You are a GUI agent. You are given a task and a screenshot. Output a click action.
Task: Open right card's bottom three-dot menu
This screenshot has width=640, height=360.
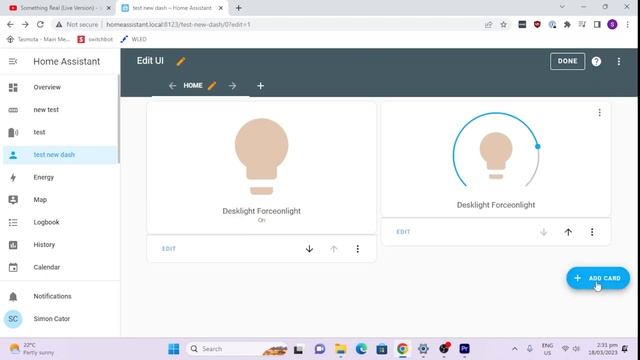592,232
